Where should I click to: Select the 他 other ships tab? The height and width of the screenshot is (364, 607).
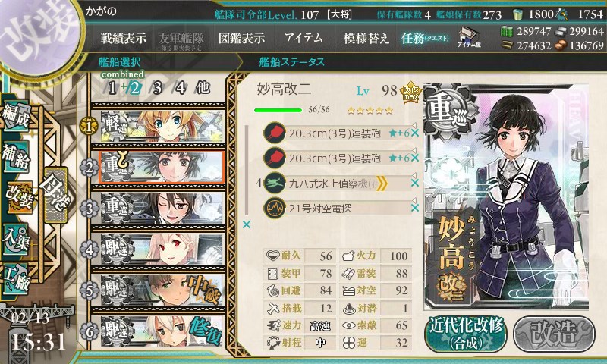[203, 88]
